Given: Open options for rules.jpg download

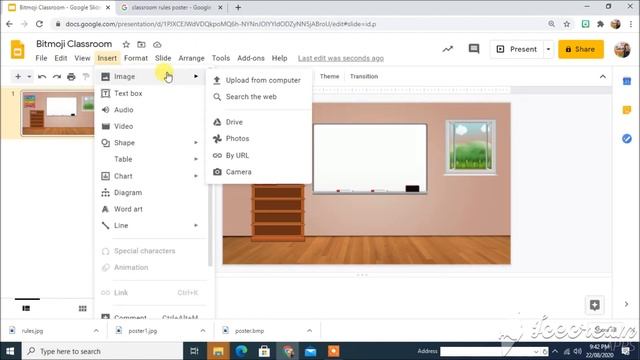Looking at the screenshot, I should pyautogui.click(x=96, y=331).
